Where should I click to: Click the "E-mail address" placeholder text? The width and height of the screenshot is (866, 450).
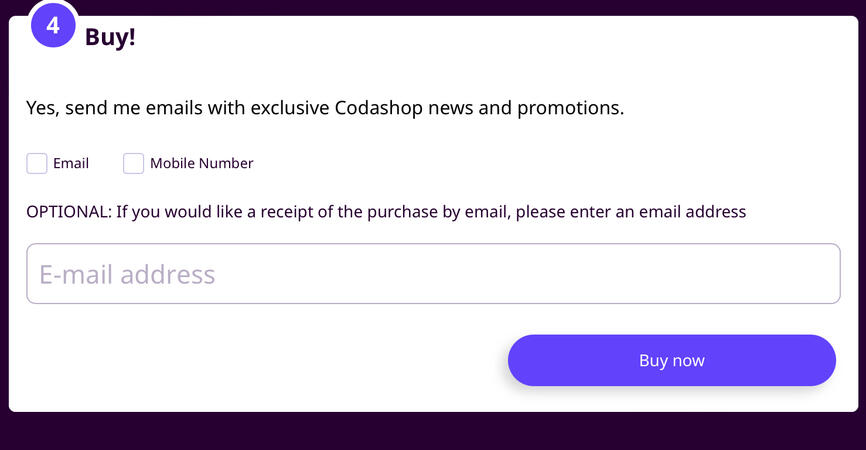(x=127, y=275)
